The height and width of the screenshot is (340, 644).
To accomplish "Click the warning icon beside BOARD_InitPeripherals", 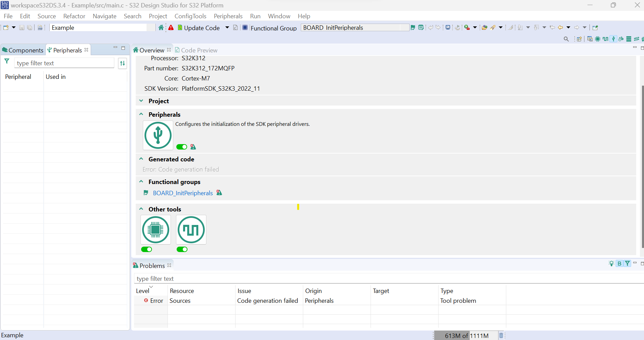I will (x=219, y=193).
